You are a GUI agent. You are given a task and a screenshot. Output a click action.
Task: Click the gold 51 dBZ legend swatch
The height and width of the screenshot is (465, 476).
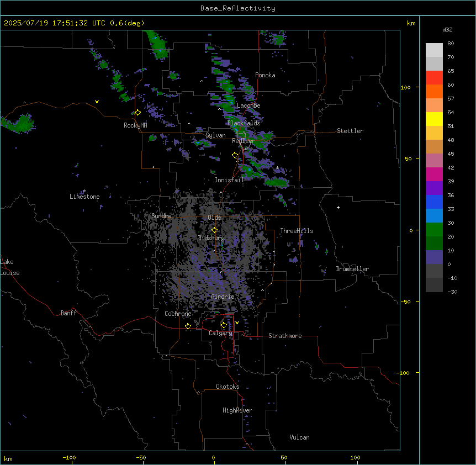(x=434, y=133)
